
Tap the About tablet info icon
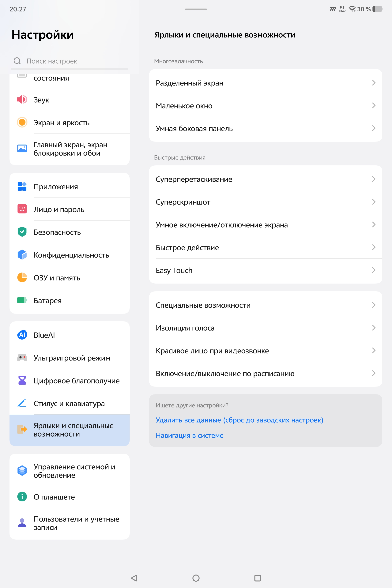22,496
